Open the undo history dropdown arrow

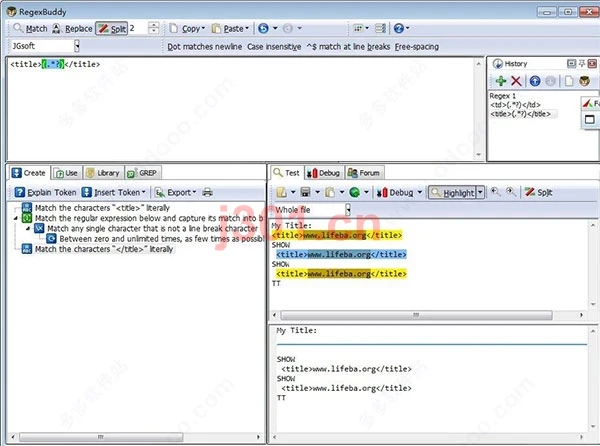[275, 28]
